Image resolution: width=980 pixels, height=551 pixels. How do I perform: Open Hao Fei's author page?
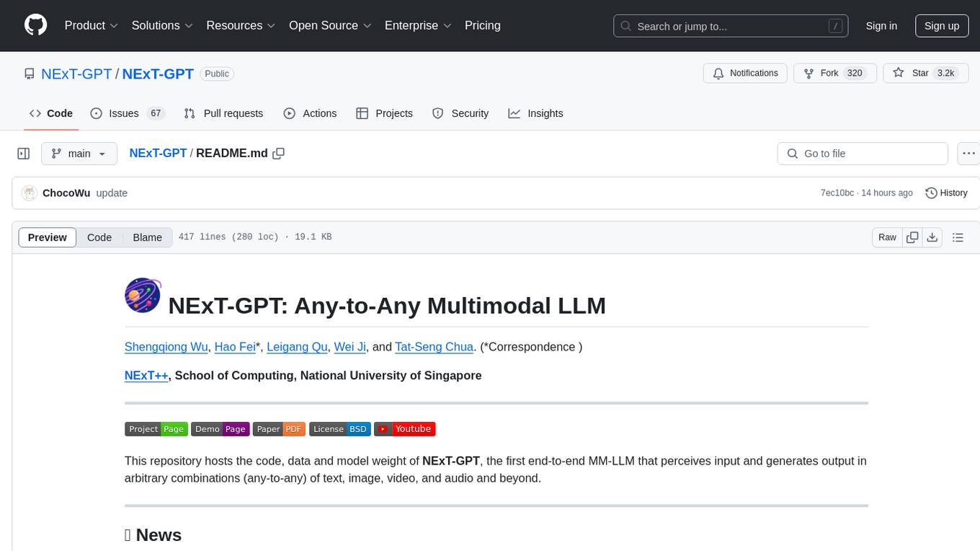tap(235, 347)
